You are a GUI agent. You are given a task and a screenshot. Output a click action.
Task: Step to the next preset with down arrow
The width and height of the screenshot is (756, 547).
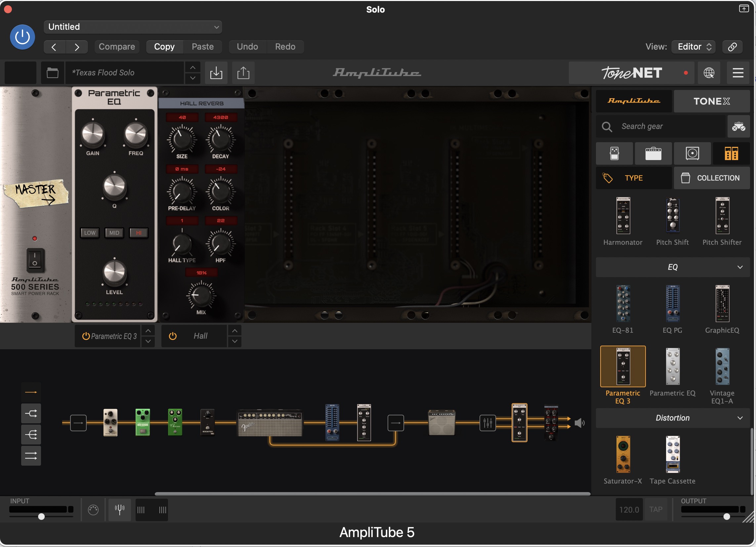(193, 78)
